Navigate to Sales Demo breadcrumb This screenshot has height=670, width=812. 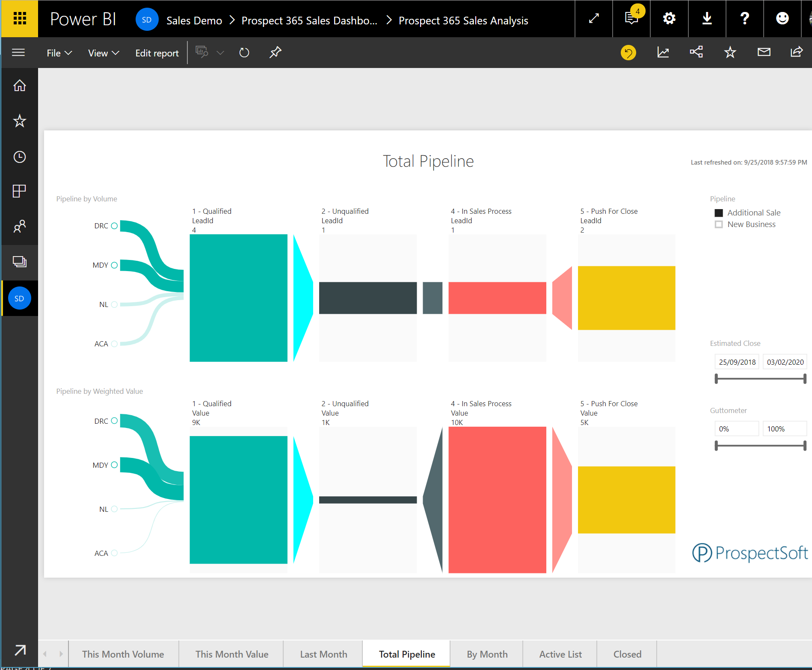pos(194,20)
